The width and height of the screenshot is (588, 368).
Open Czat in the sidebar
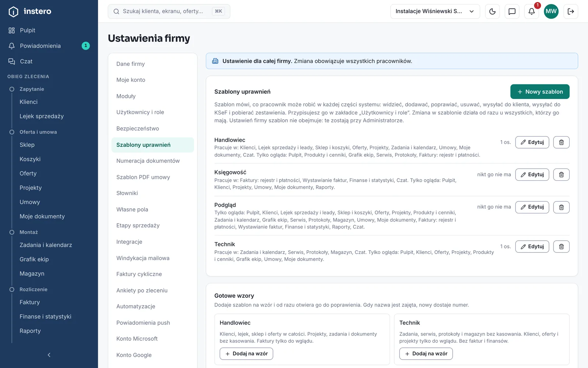point(49,61)
